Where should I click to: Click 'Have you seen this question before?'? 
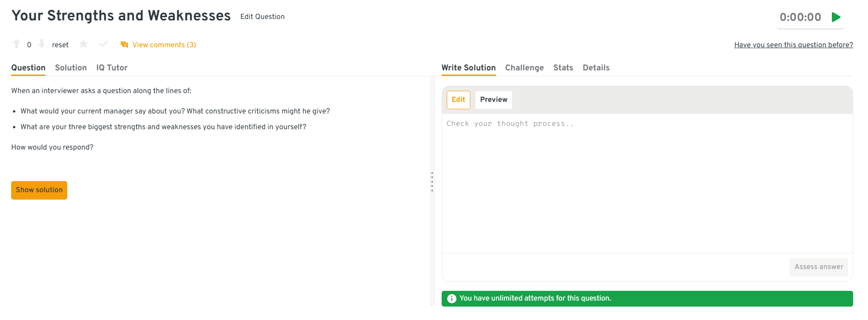point(793,45)
